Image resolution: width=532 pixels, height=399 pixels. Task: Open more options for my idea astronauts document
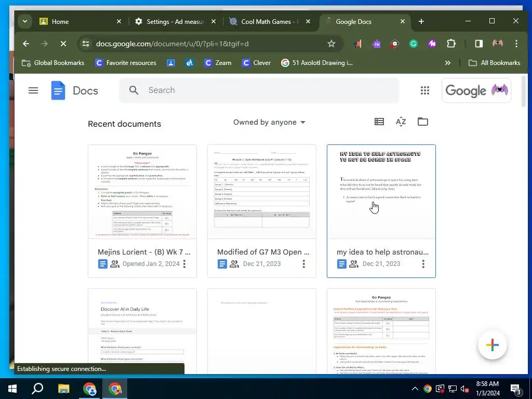click(x=423, y=263)
